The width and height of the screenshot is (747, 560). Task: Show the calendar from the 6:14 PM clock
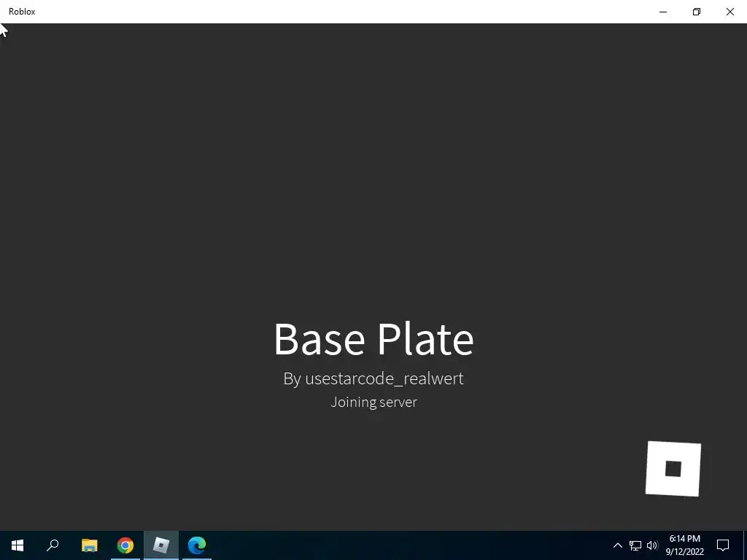pos(684,545)
